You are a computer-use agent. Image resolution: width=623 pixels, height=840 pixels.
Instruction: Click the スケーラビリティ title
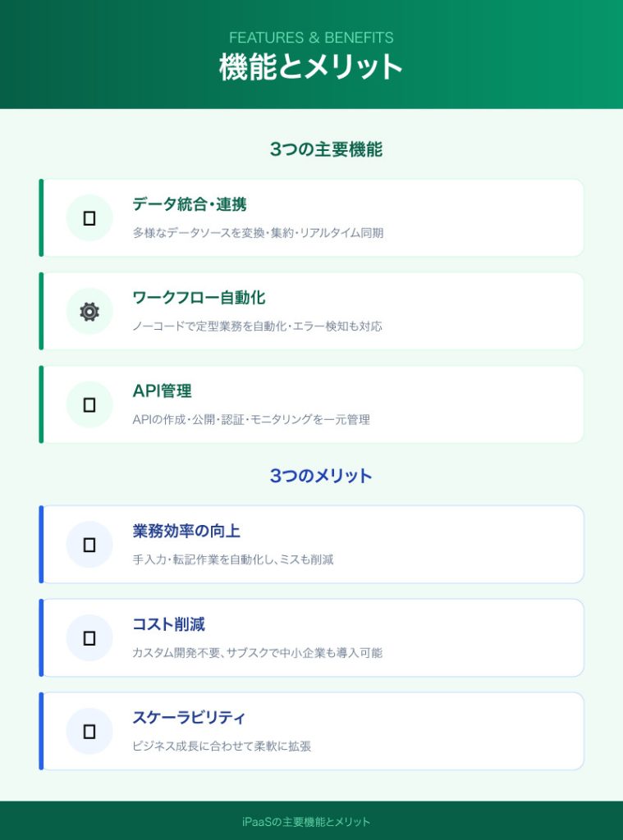coord(189,718)
